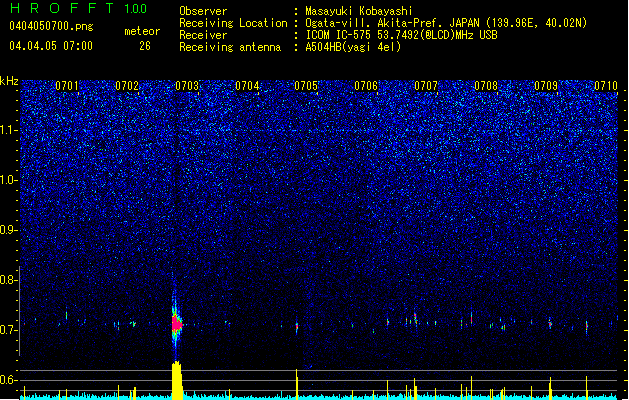Image resolution: width=629 pixels, height=400 pixels.
Task: Click the large red meteor echo near 0703
Action: [177, 323]
